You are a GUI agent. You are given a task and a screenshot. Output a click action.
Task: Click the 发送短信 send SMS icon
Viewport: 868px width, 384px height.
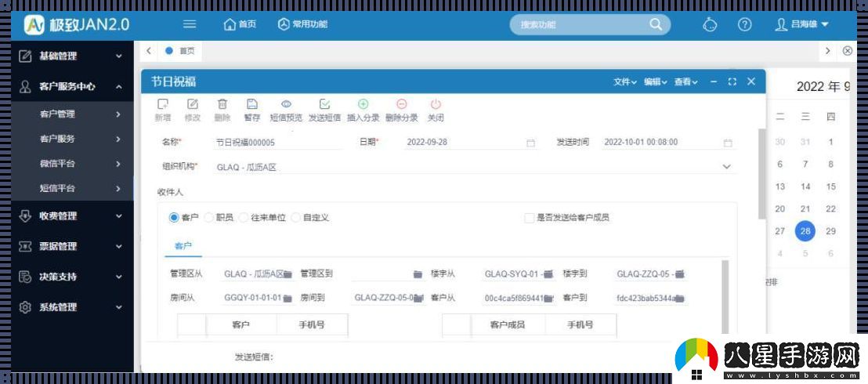(324, 104)
